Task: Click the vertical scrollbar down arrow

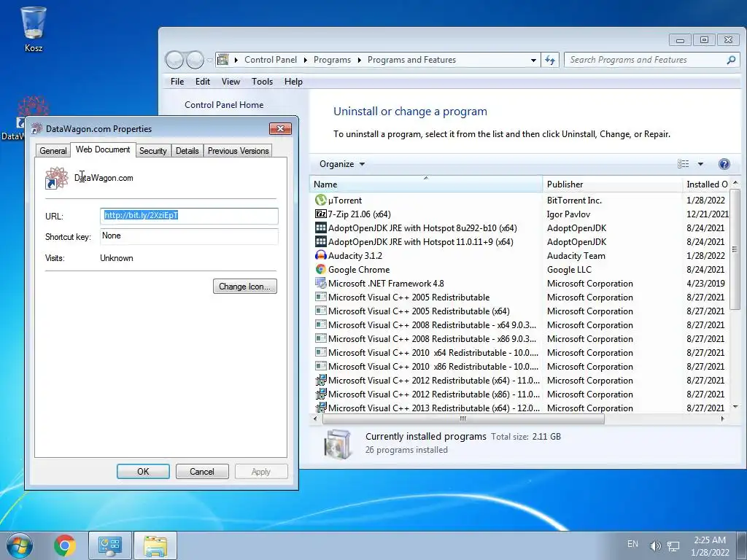Action: [x=735, y=407]
